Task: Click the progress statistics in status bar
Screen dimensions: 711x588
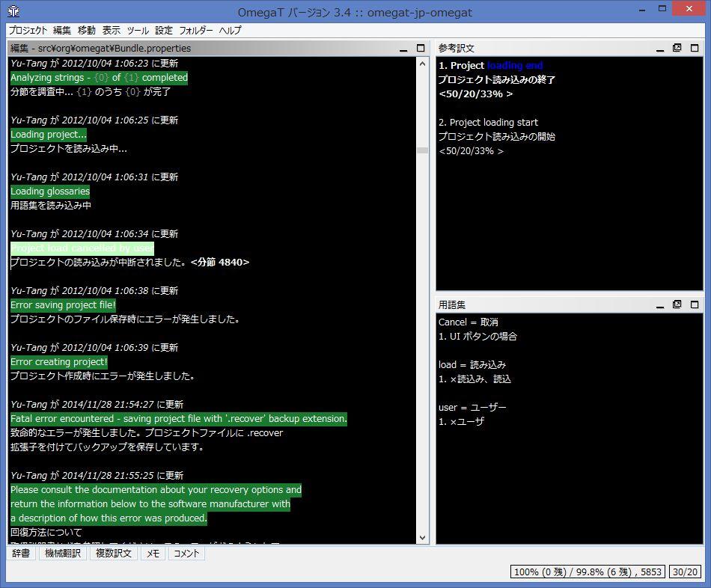Action: pyautogui.click(x=588, y=572)
